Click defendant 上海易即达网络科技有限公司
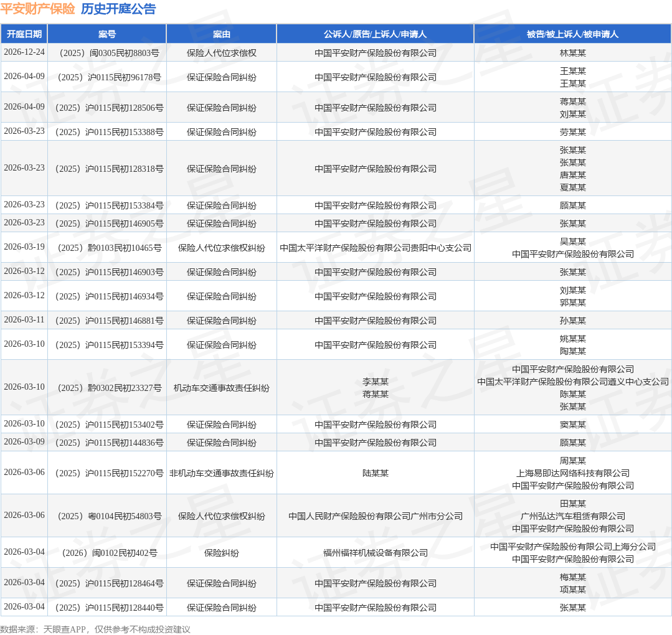 572,474
